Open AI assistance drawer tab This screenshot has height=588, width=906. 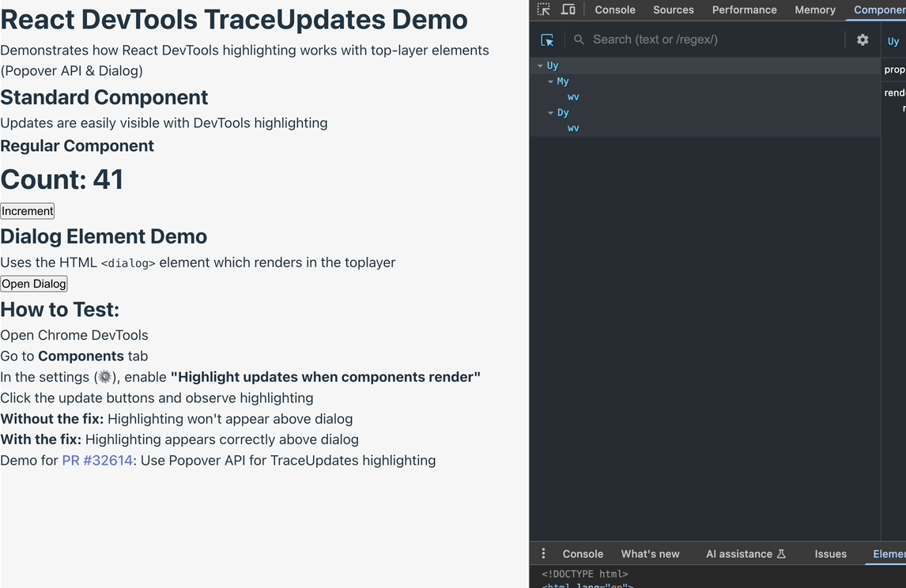(746, 554)
